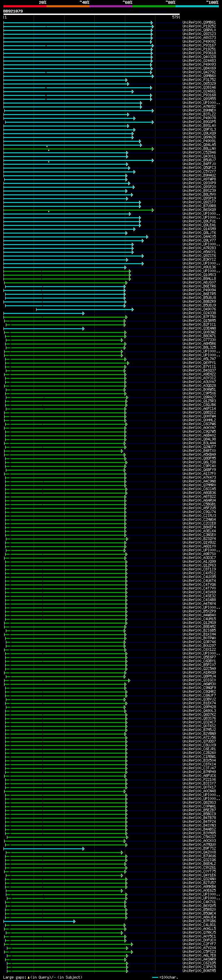Select the UniRef100_Q84X69 label
The height and width of the screenshot is (980, 222).
[x=199, y=68]
